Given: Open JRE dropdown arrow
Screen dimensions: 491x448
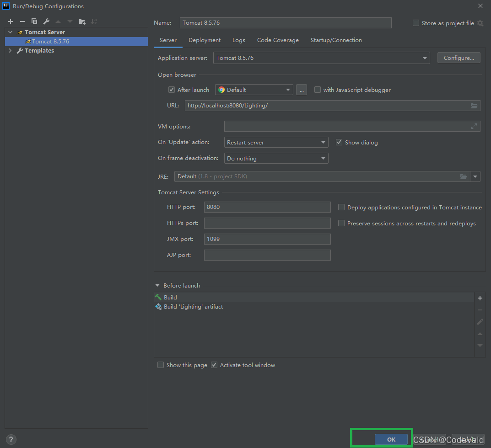Looking at the screenshot, I should click(475, 176).
